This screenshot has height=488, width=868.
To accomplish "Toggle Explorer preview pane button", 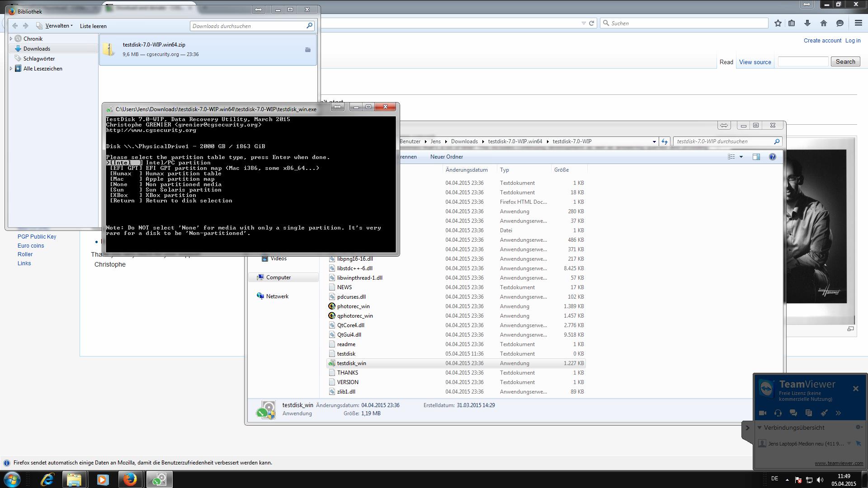I will [x=756, y=157].
